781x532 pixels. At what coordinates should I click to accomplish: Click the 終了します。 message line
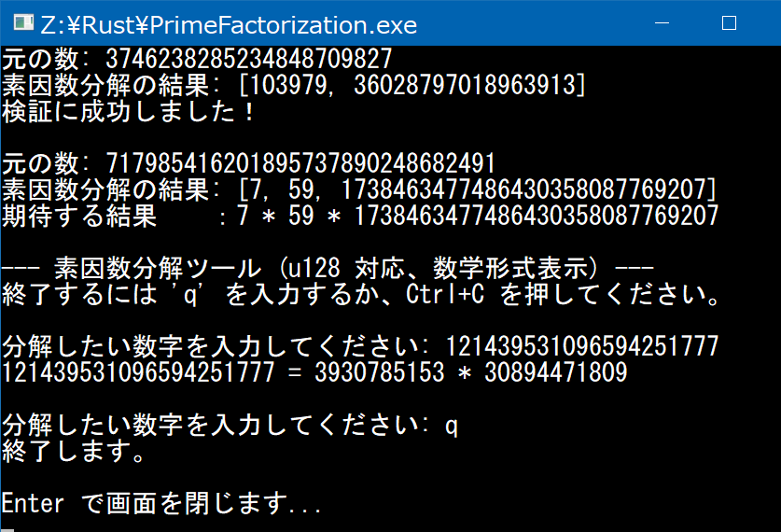click(x=73, y=452)
